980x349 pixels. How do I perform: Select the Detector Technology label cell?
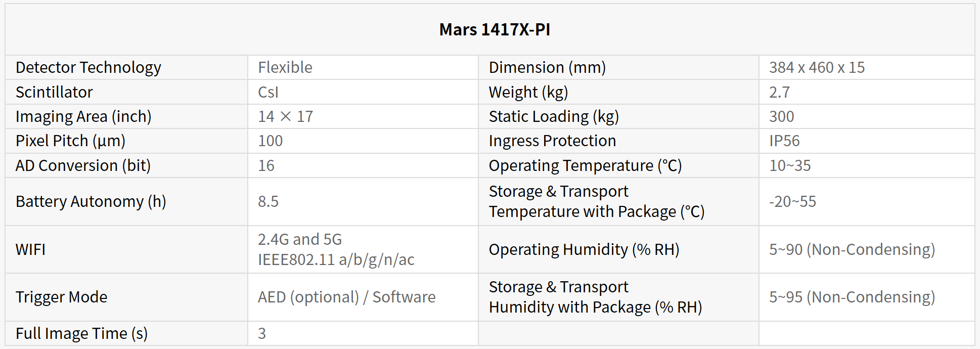coord(88,67)
